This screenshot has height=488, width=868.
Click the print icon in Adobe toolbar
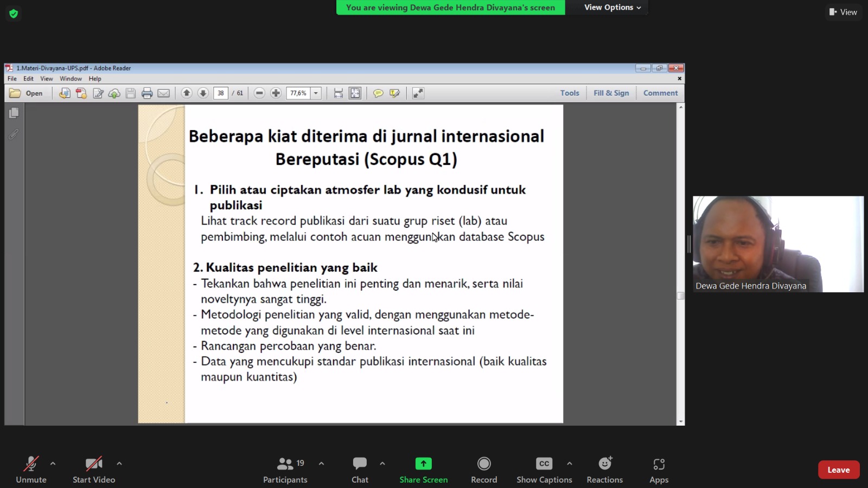[147, 93]
